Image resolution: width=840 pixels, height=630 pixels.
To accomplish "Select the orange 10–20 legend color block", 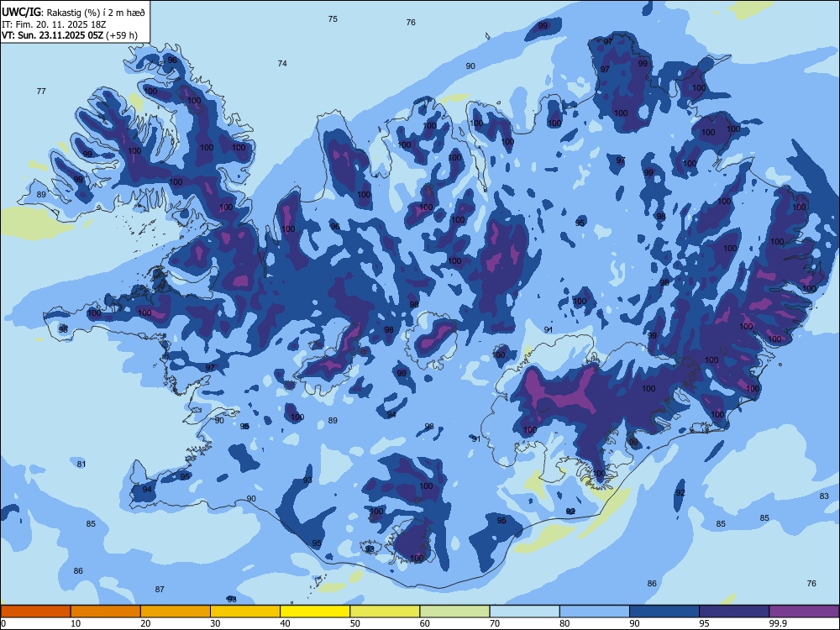I will pyautogui.click(x=106, y=612).
